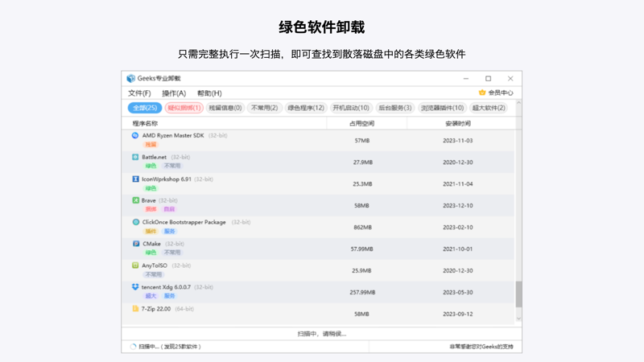
Task: Click the 超大 tag under tencent Xdg
Action: coord(151,296)
